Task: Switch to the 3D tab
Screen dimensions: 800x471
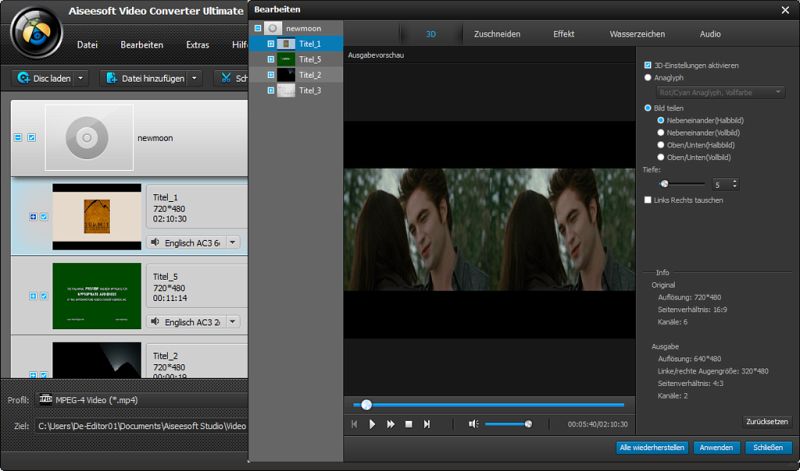Action: (431, 34)
